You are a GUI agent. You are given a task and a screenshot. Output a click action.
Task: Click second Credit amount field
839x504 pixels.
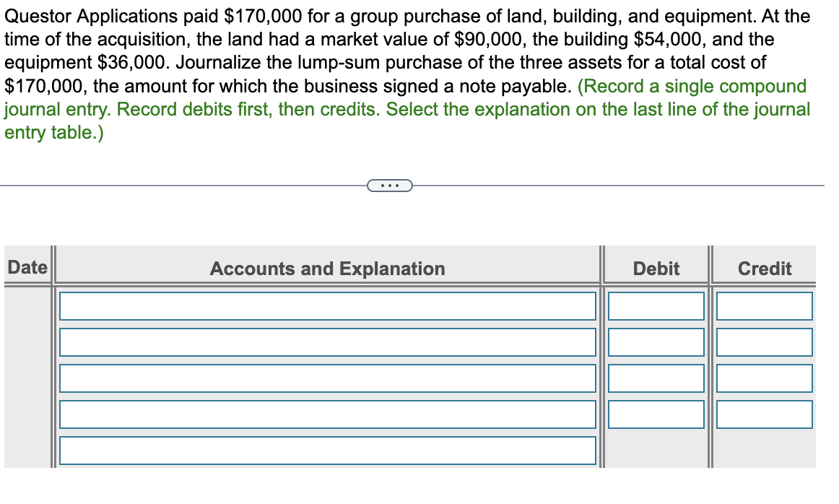(x=764, y=342)
